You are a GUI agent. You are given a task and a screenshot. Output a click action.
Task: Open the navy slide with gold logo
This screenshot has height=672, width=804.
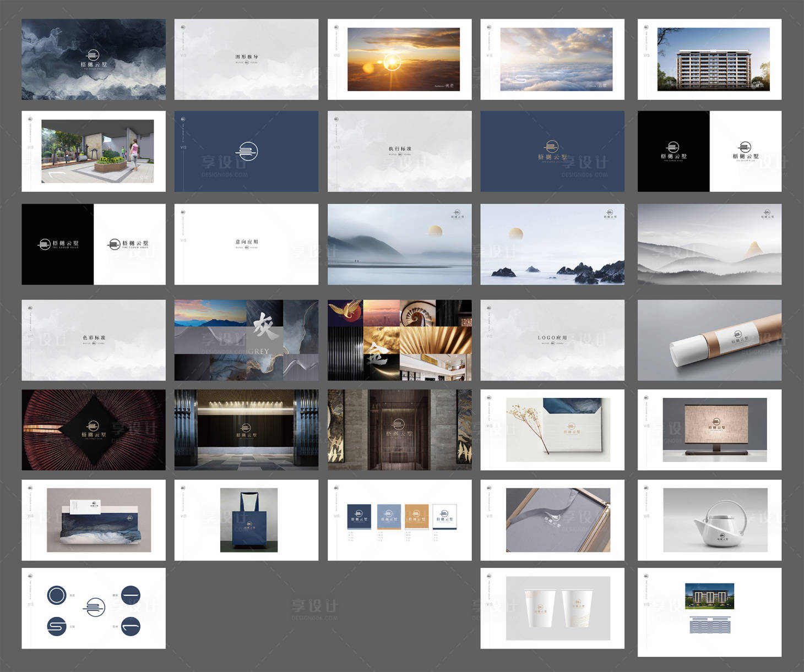[552, 151]
